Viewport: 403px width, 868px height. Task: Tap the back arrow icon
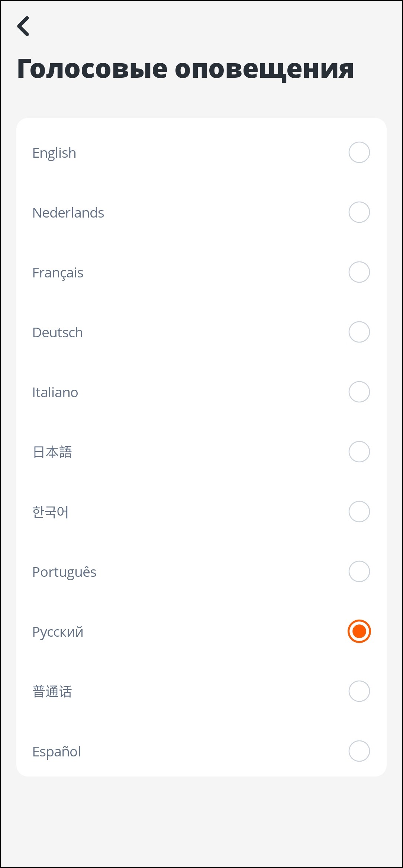coord(23,26)
